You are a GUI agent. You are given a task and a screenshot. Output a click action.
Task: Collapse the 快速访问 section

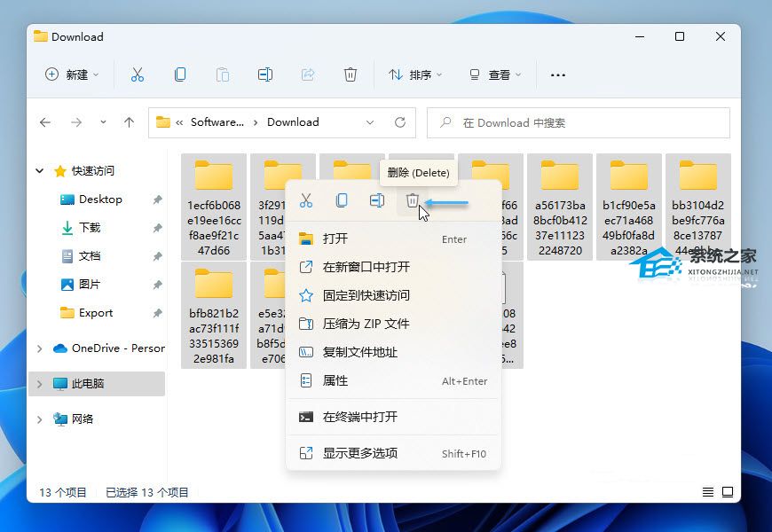click(39, 171)
